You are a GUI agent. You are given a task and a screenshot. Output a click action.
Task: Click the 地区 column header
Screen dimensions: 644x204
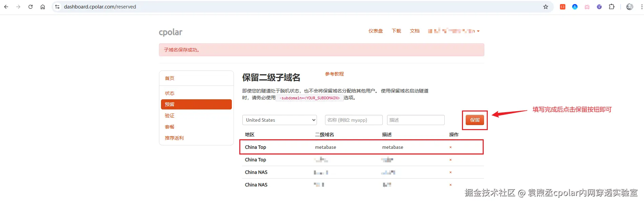[x=250, y=135]
